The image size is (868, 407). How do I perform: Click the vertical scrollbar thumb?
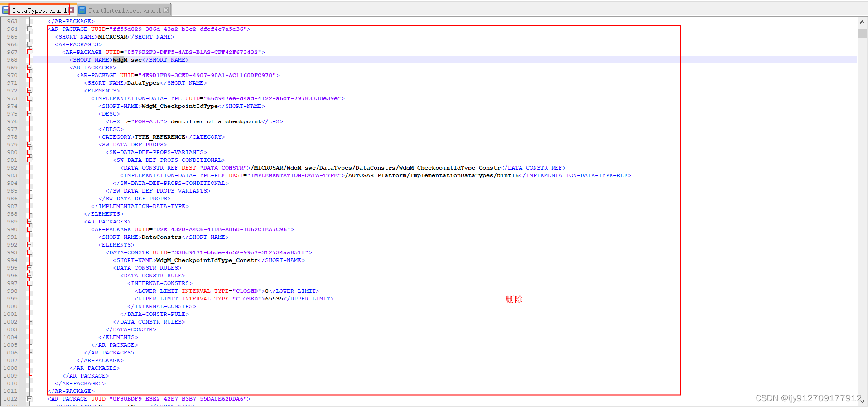click(862, 33)
